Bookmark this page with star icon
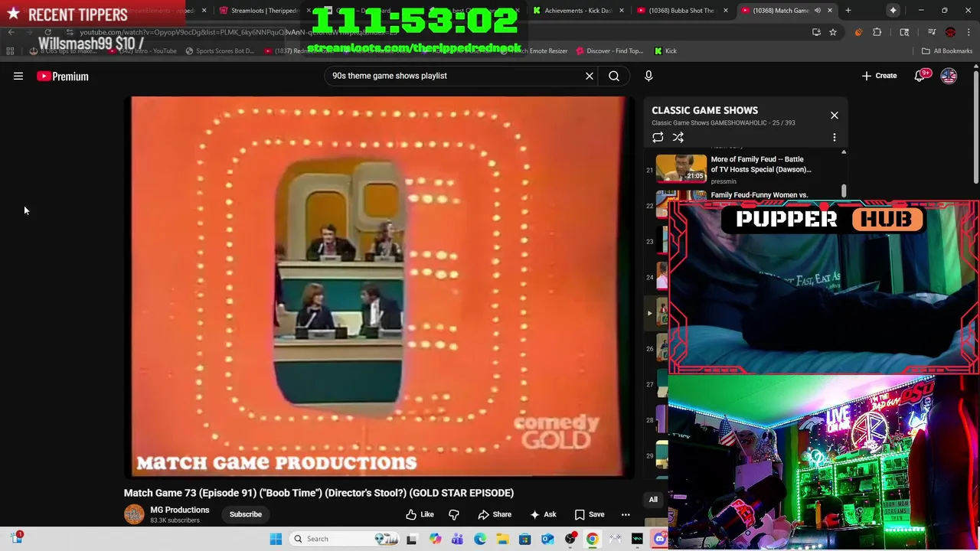Screen dimensions: 980x551 (x=833, y=32)
